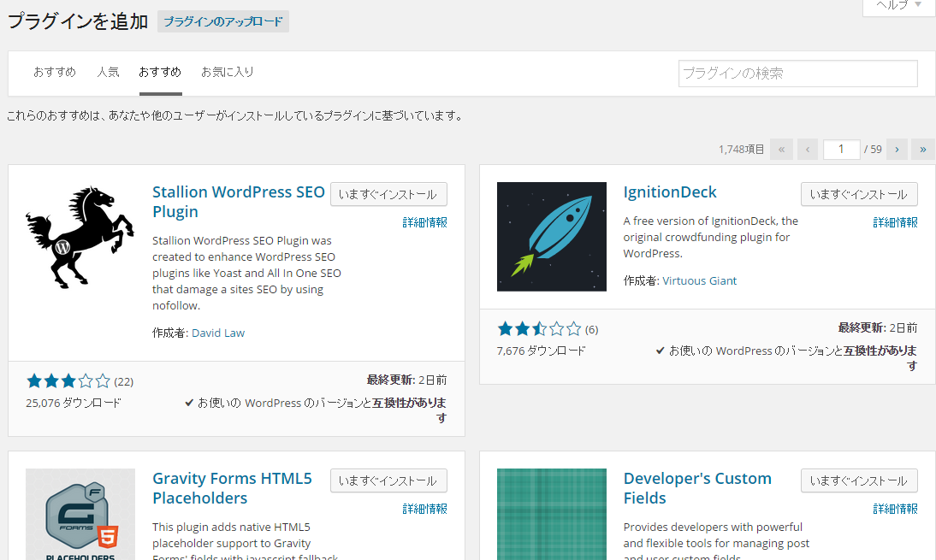Expand the ヘルプ help dropdown
The width and height of the screenshot is (936, 560).
pos(898,5)
